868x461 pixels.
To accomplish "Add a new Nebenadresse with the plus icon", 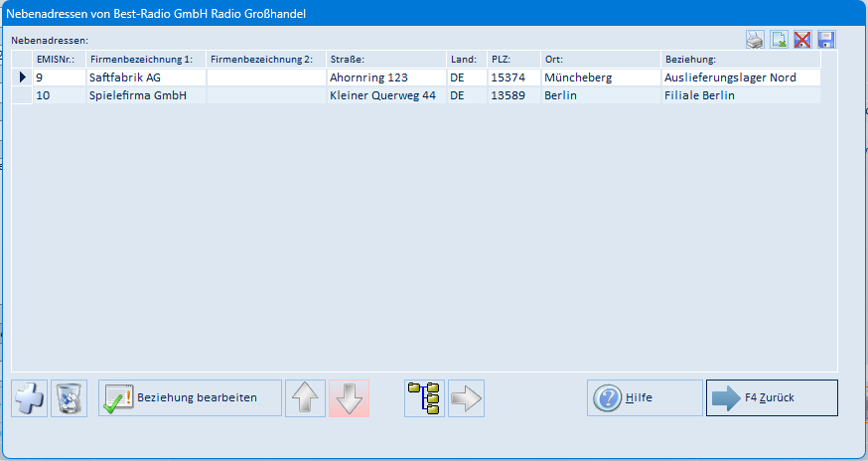I will tap(30, 397).
